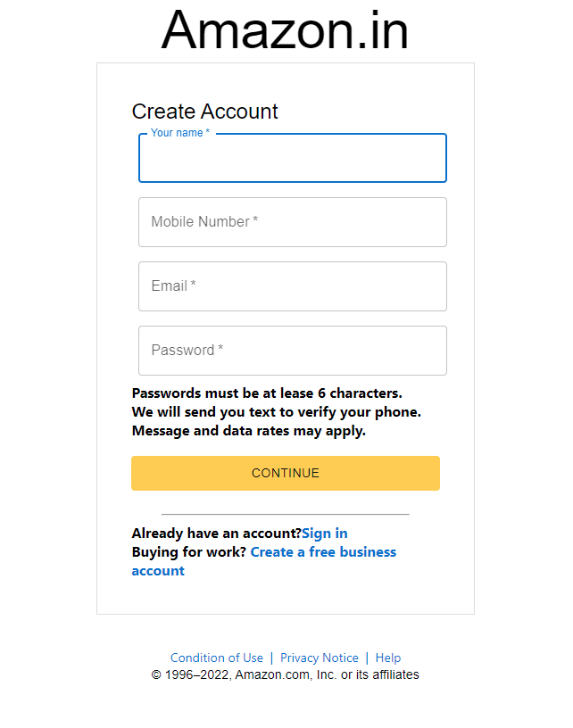The height and width of the screenshot is (728, 573).
Task: Select the Create Account title text
Action: coord(204,112)
